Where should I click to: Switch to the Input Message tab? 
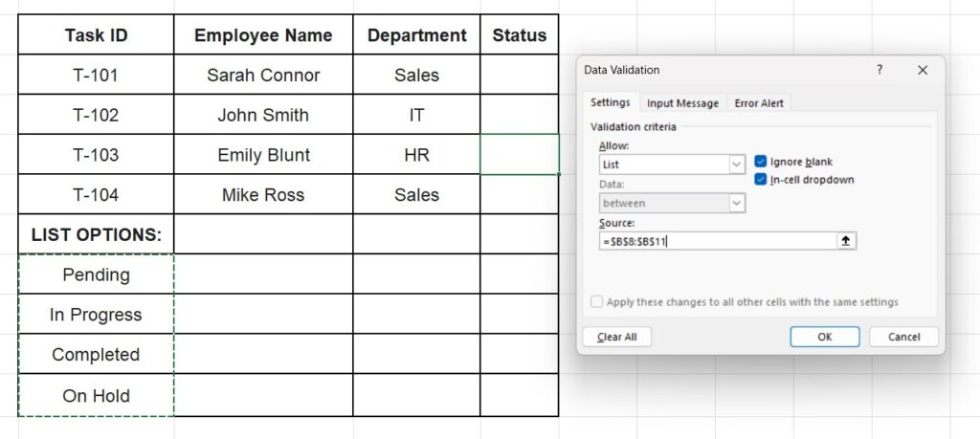tap(682, 103)
